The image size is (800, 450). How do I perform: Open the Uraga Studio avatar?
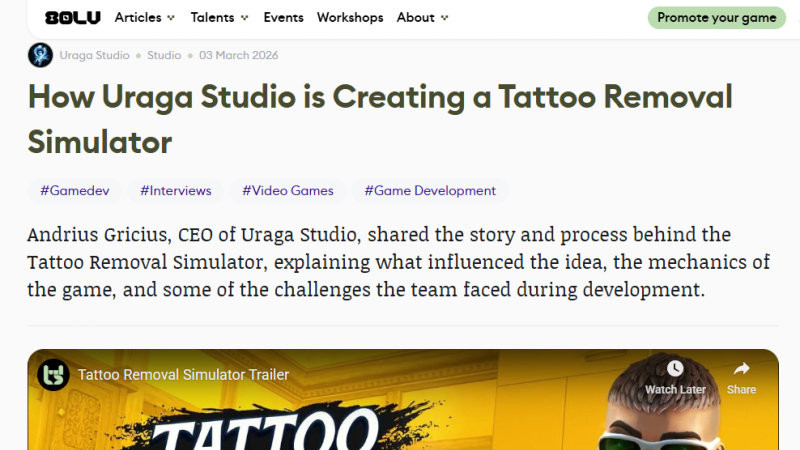(40, 55)
